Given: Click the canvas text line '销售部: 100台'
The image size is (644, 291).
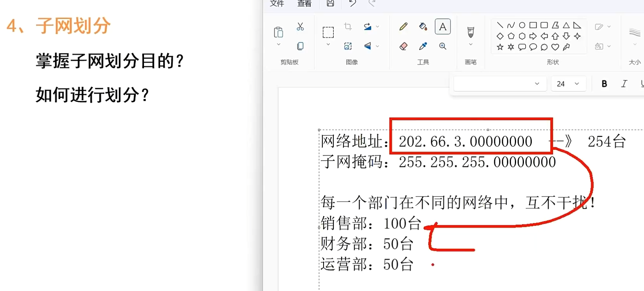Looking at the screenshot, I should coord(371,224).
